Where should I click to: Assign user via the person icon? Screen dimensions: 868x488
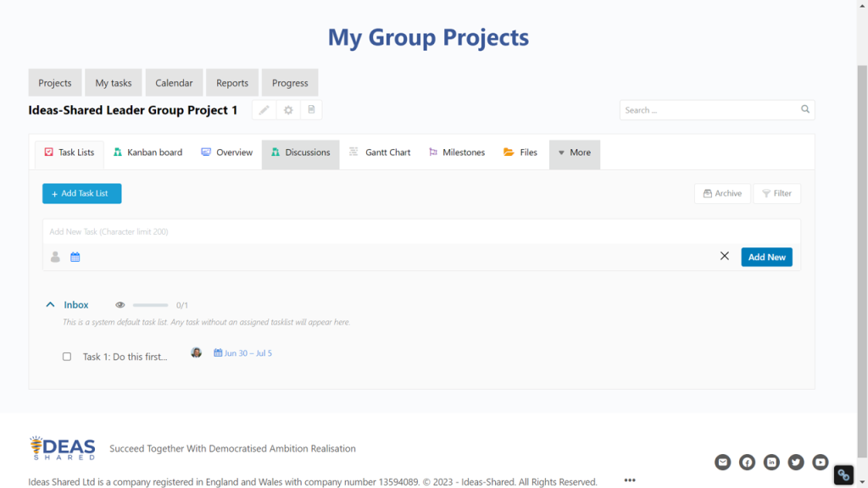click(x=55, y=257)
